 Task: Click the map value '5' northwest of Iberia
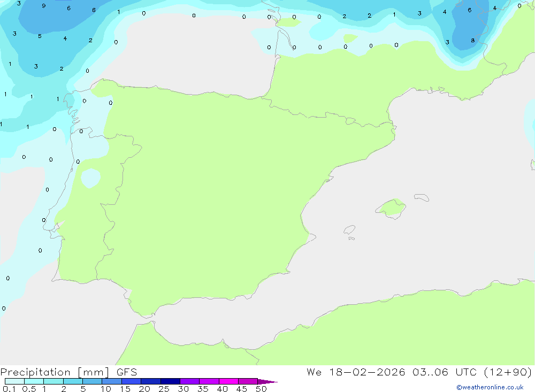click(x=40, y=36)
